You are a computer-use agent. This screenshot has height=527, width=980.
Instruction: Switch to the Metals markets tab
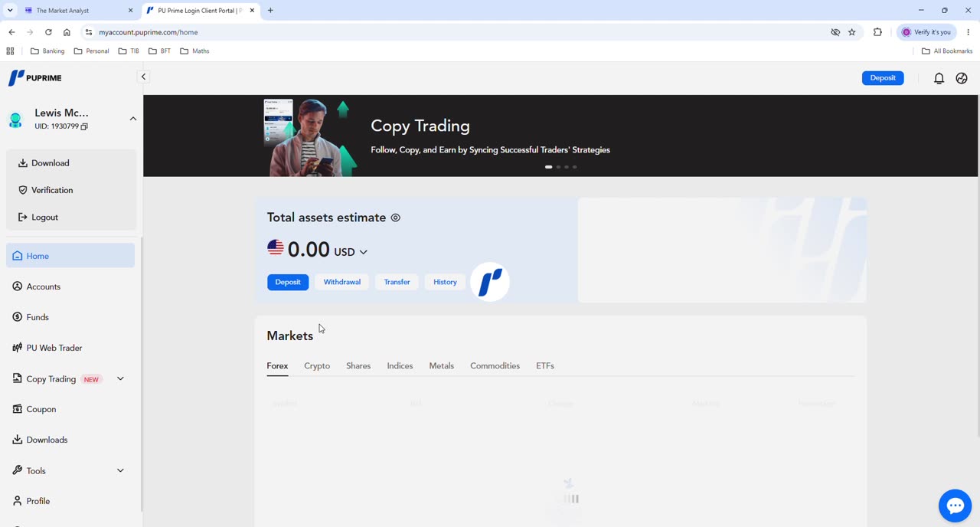[442, 366]
